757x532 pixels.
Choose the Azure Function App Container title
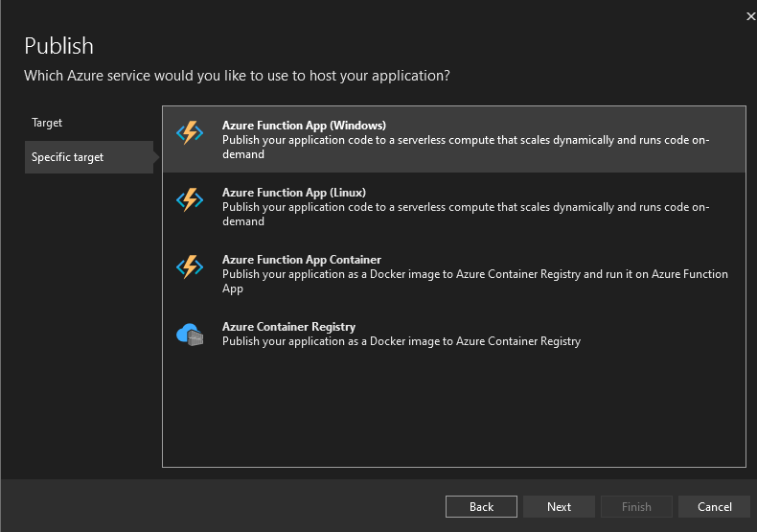coord(301,260)
